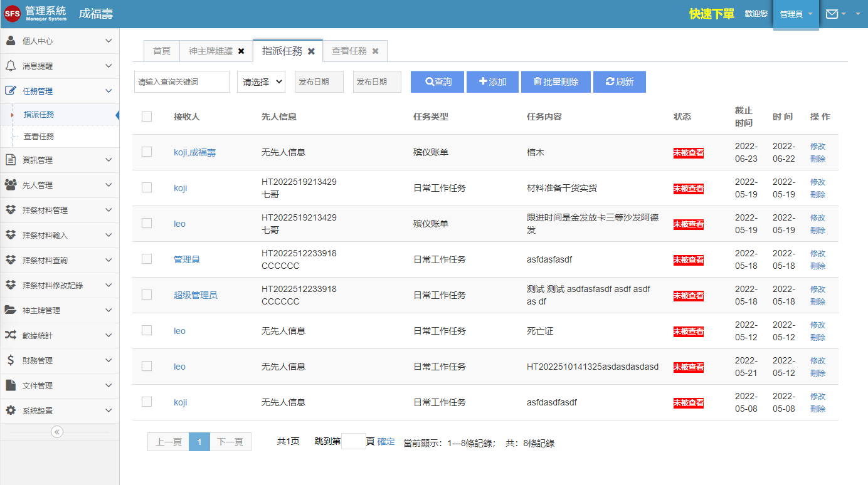
Task: Click the bell icon beside 消息提醒
Action: (11, 66)
